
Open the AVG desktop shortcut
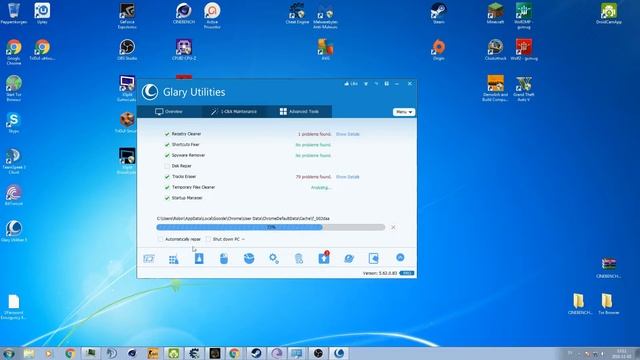[325, 49]
